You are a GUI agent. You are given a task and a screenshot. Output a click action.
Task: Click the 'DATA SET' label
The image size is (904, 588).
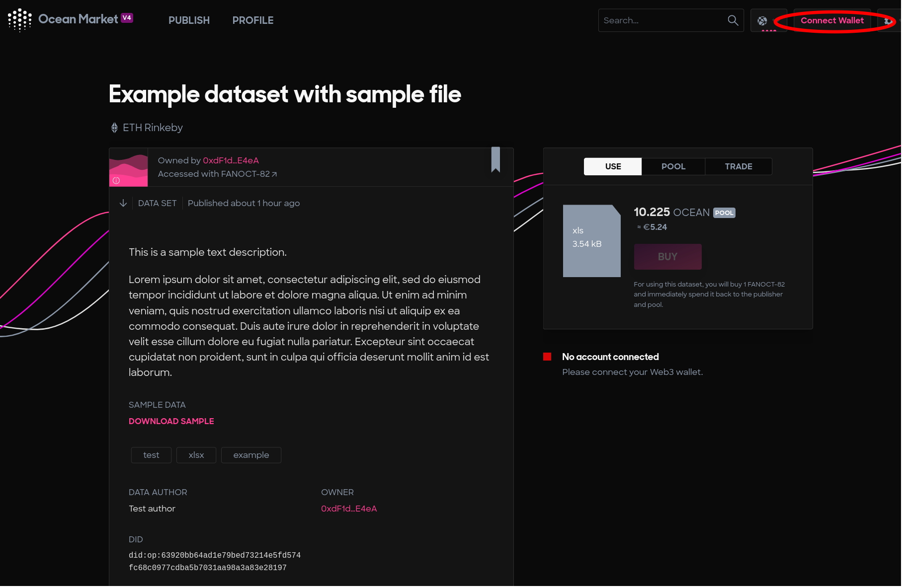click(158, 204)
